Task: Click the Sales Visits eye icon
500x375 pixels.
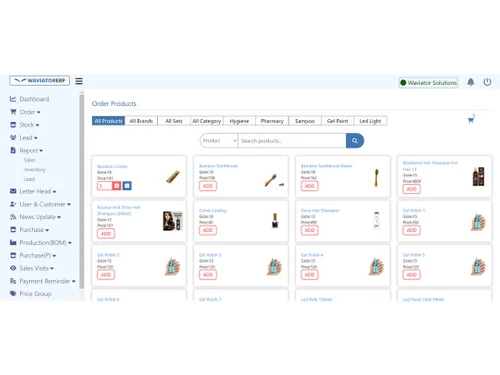Action: pyautogui.click(x=13, y=268)
